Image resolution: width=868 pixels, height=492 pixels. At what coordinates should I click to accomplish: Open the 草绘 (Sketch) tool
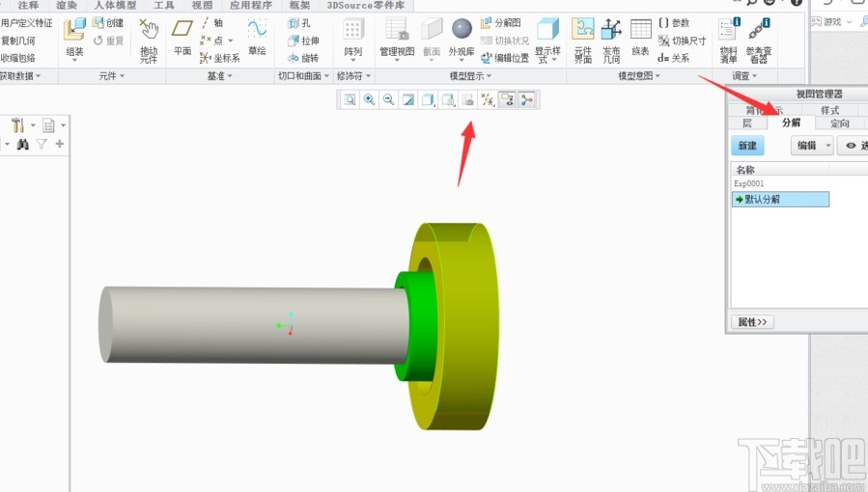point(257,37)
